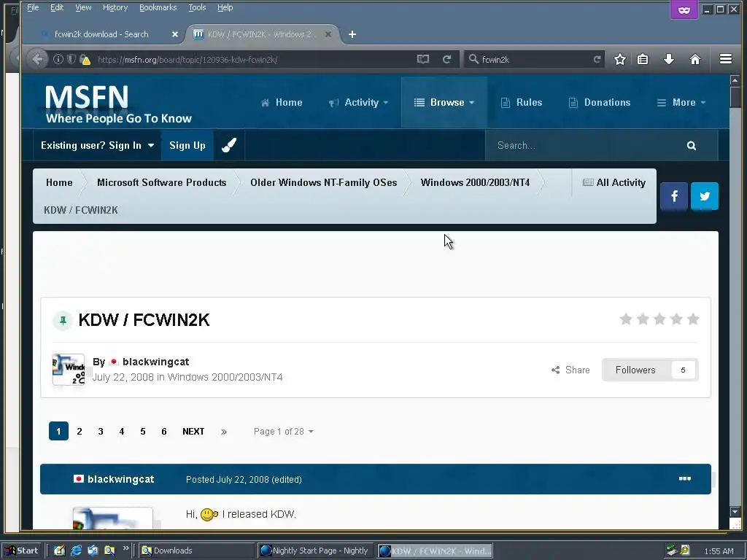Reload the page from the address bar
The width and height of the screenshot is (747, 560).
click(x=446, y=59)
